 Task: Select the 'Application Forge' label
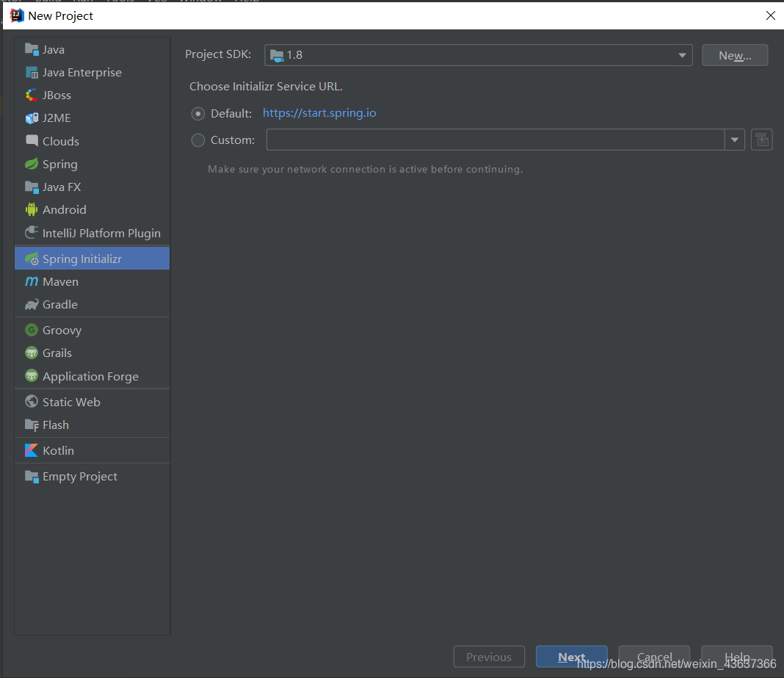(x=90, y=376)
